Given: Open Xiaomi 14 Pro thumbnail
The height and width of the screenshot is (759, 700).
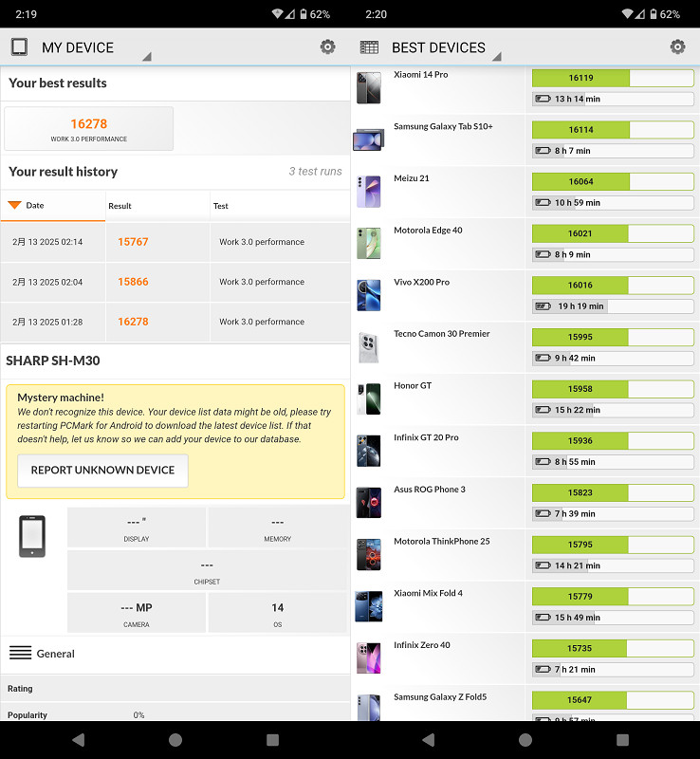Looking at the screenshot, I should (369, 88).
